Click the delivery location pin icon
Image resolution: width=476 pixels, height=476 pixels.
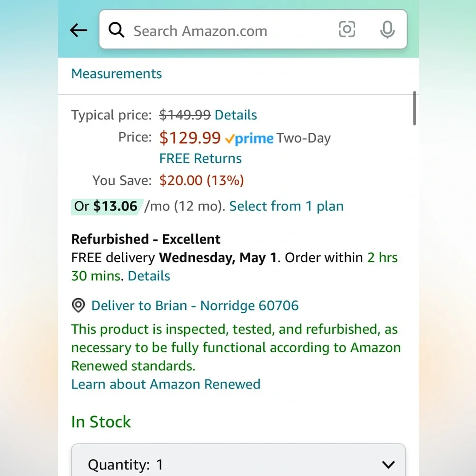click(79, 306)
